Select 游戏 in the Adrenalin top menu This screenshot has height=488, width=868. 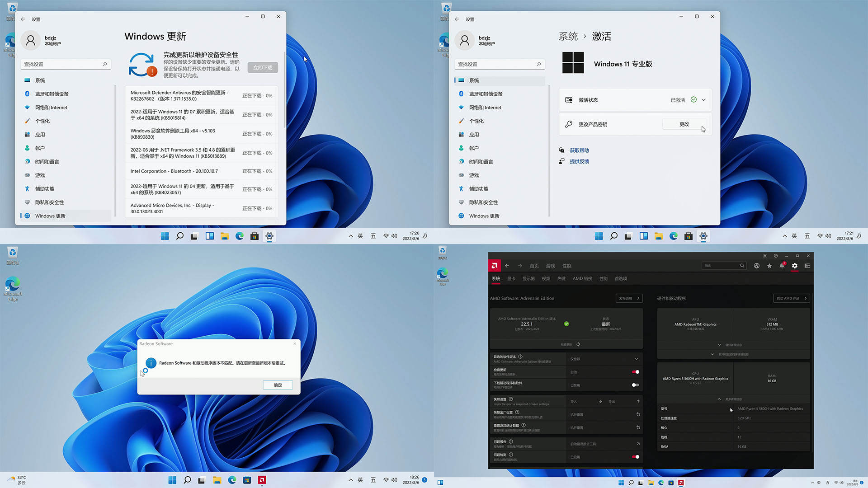point(550,266)
